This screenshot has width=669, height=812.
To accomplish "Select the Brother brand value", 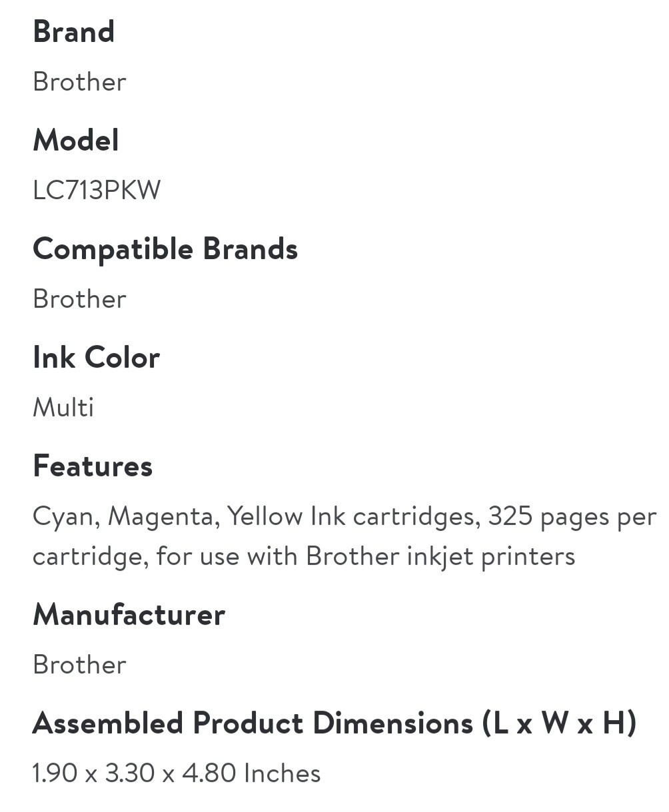I will tap(79, 82).
